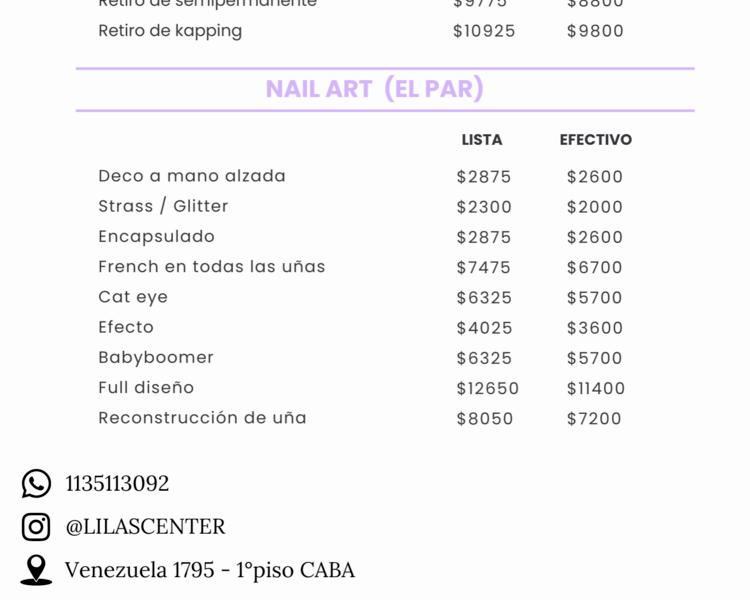Select the Reconstrucción de uña label

(202, 418)
